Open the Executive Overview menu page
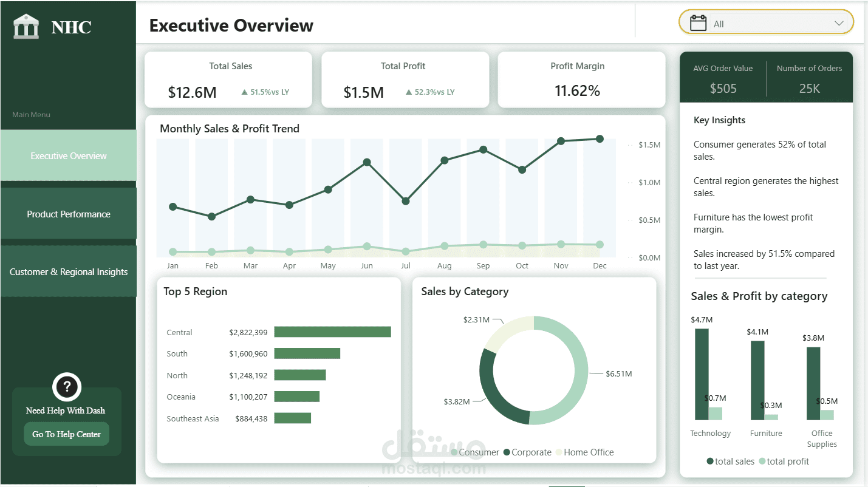This screenshot has width=868, height=487. coord(68,155)
